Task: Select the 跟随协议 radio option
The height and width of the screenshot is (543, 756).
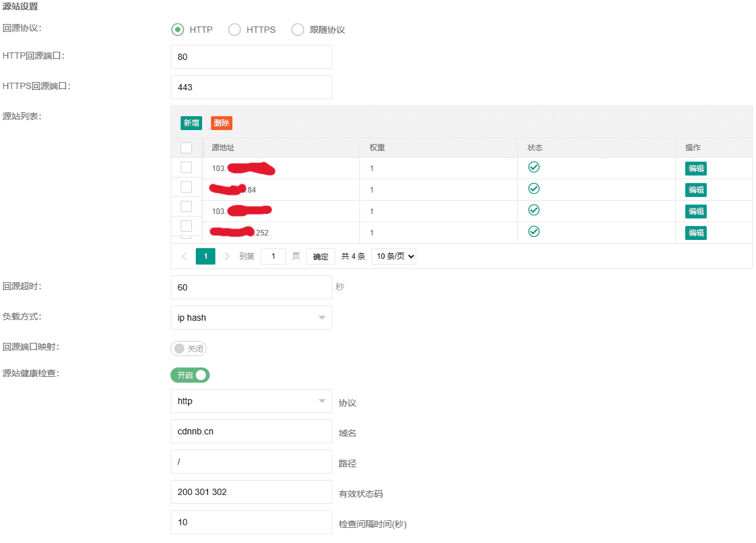Action: 297,29
